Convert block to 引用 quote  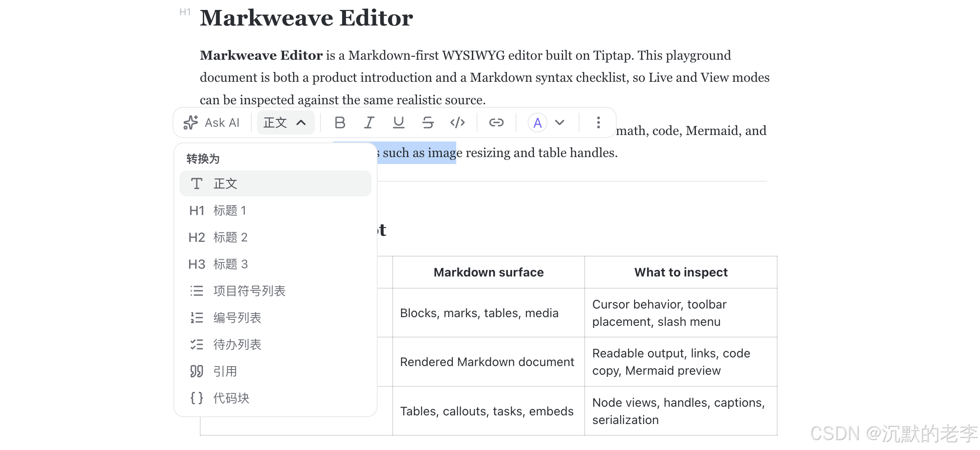coord(275,371)
